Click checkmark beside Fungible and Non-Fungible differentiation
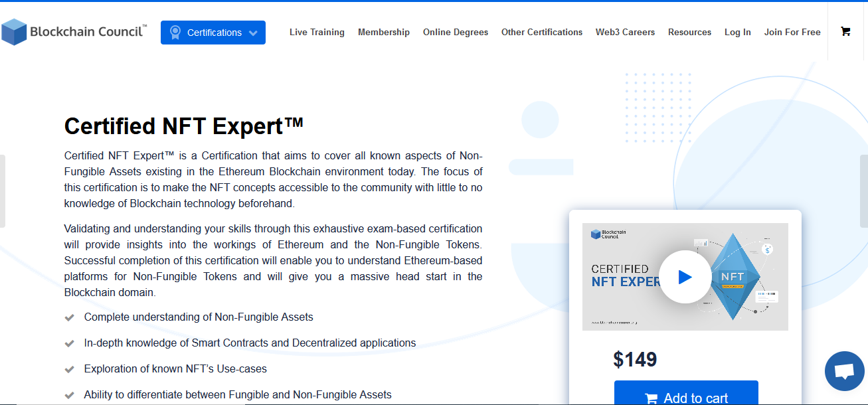 click(69, 395)
